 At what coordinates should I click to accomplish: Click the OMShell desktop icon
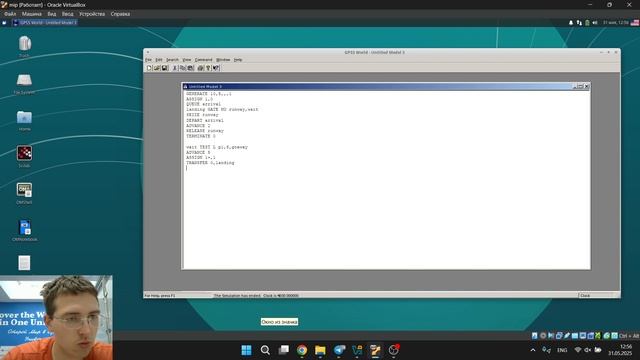(x=24, y=191)
